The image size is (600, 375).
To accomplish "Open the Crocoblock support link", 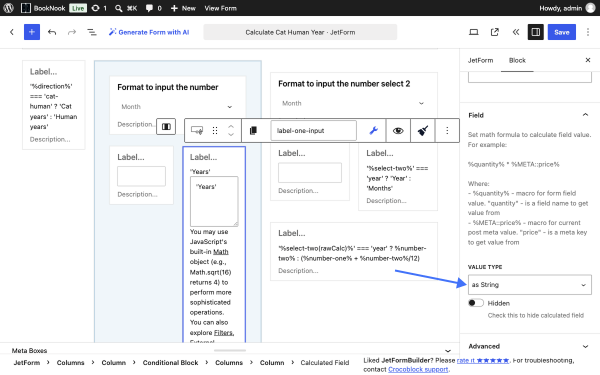I will [418, 369].
